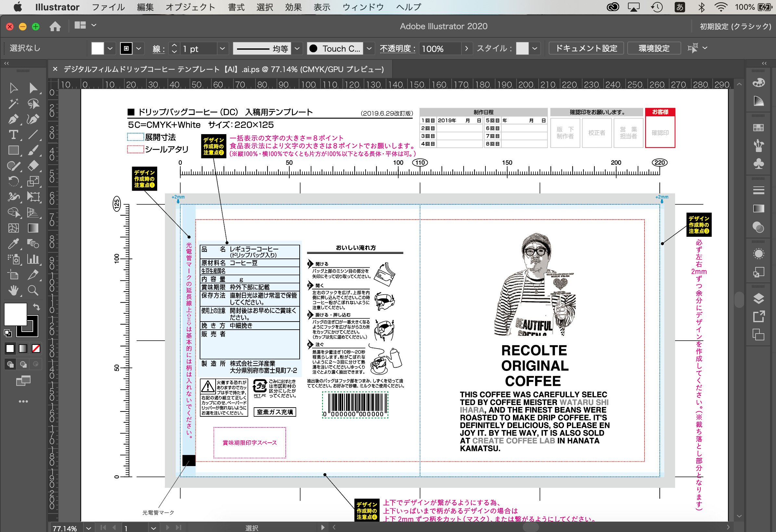Open the stroke color dropdown
Image resolution: width=776 pixels, height=532 pixels.
139,48
